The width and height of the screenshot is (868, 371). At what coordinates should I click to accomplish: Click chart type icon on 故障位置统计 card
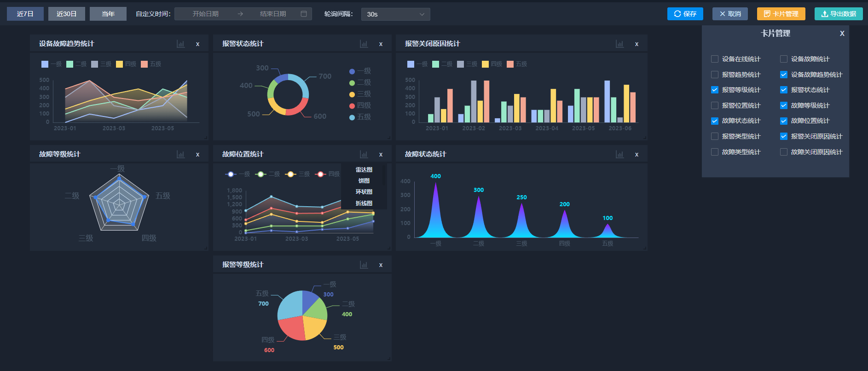pos(364,155)
